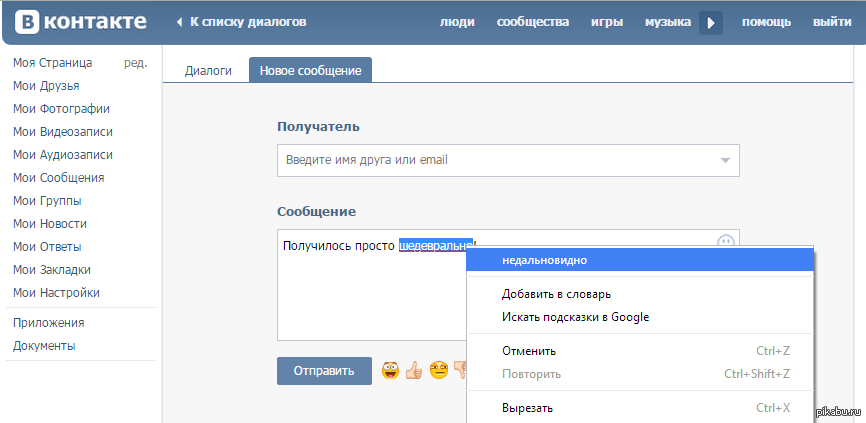Insert the thumbs down emoji
This screenshot has width=866, height=423.
460,371
